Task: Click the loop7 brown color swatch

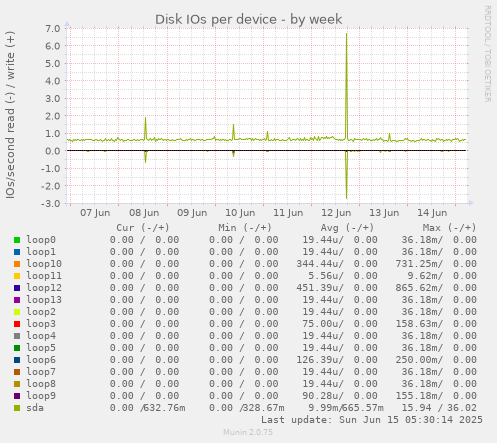Action: (x=17, y=372)
